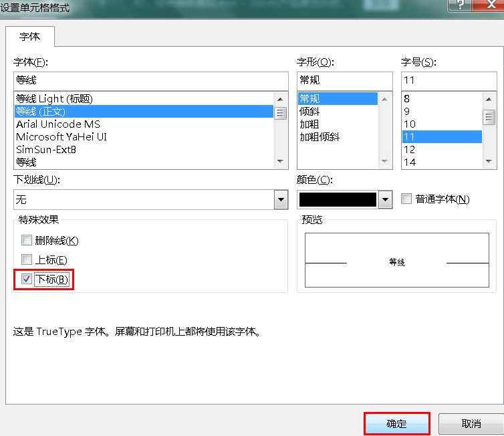Select 常规 font style in list
504x436 pixels.
(x=338, y=99)
